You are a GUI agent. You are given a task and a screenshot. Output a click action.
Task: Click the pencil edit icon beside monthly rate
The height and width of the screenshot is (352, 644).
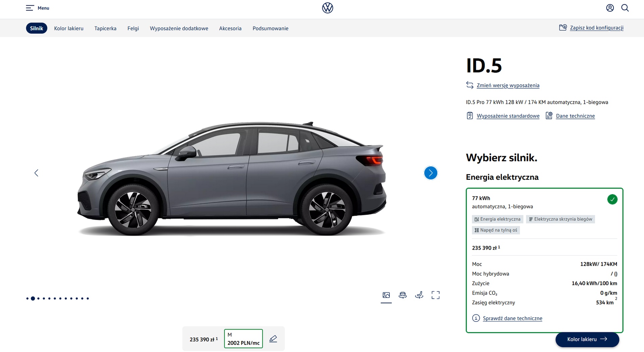tap(273, 339)
